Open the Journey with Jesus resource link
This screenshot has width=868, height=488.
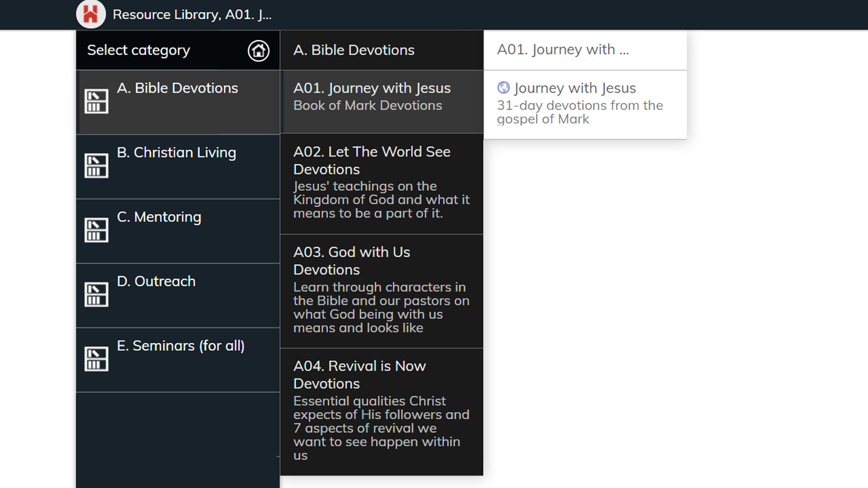[x=585, y=105]
